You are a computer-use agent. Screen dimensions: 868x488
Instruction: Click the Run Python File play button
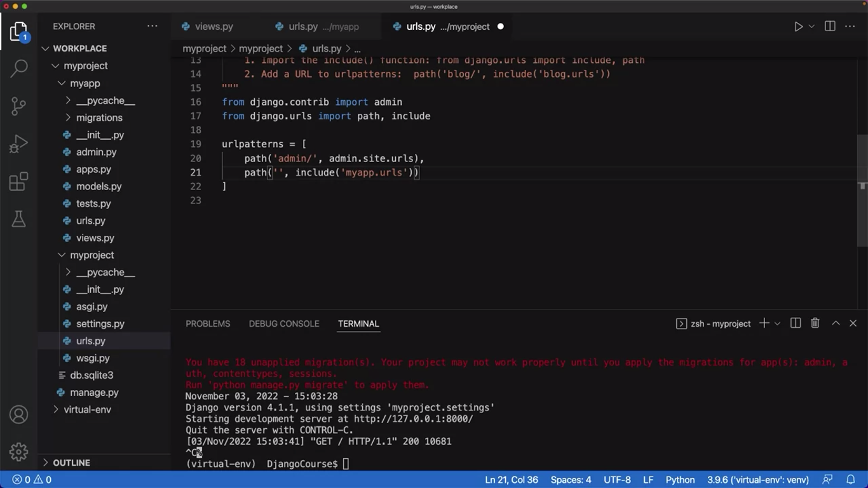pyautogui.click(x=798, y=27)
